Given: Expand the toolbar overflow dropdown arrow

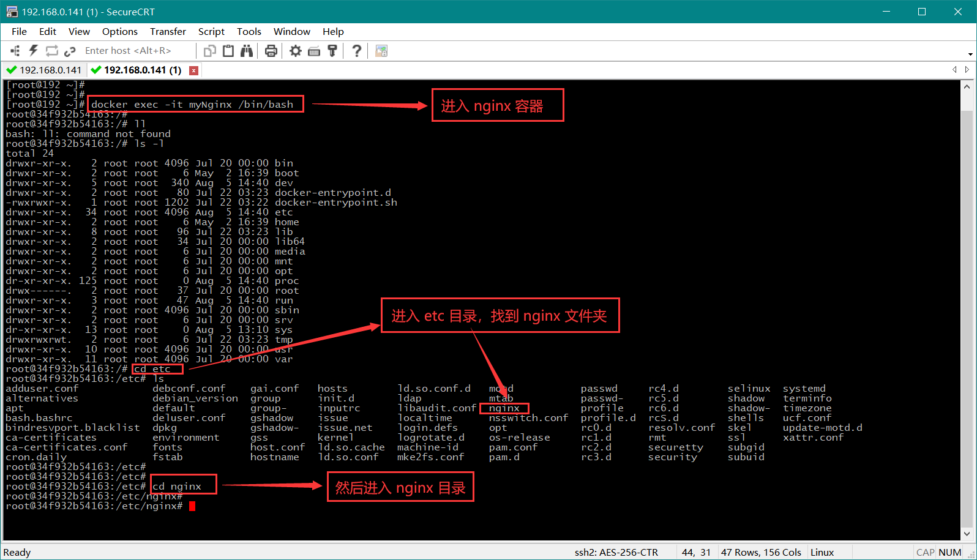Looking at the screenshot, I should pyautogui.click(x=970, y=54).
